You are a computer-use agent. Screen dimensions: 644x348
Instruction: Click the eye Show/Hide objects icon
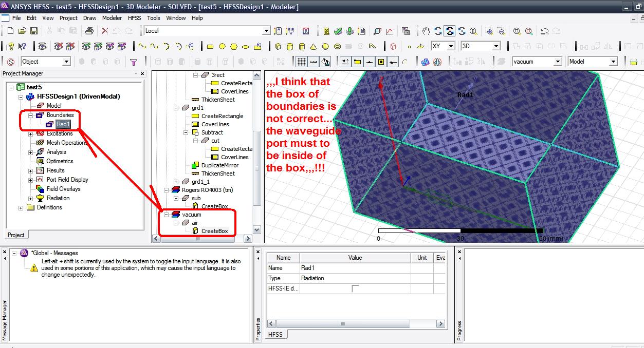(x=42, y=46)
